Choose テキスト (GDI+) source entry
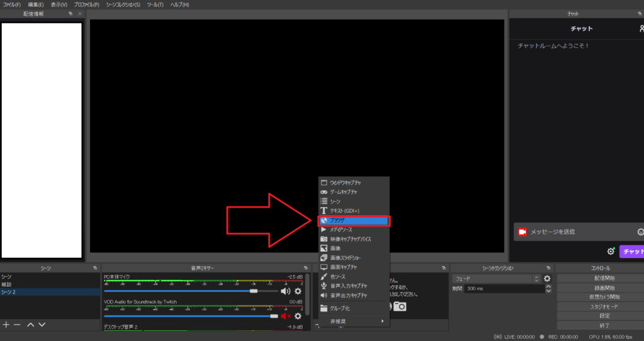The image size is (644, 341). (354, 211)
